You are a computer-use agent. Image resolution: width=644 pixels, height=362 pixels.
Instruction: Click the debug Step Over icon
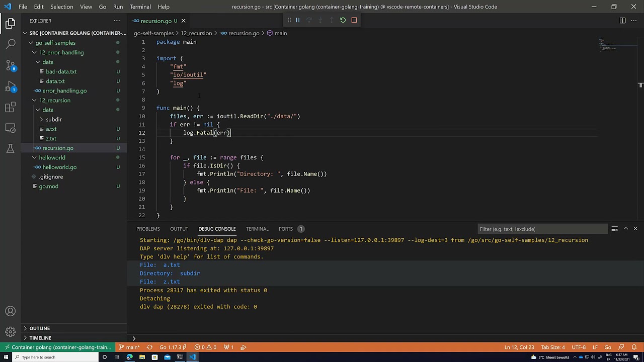coord(309,20)
